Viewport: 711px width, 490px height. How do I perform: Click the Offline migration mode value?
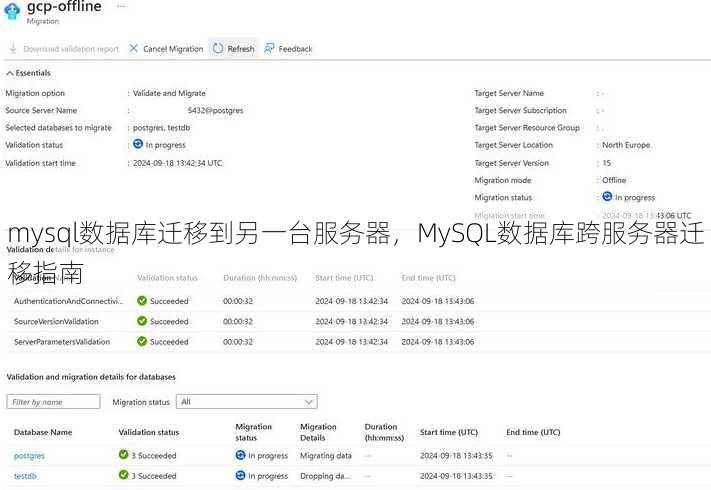[614, 180]
